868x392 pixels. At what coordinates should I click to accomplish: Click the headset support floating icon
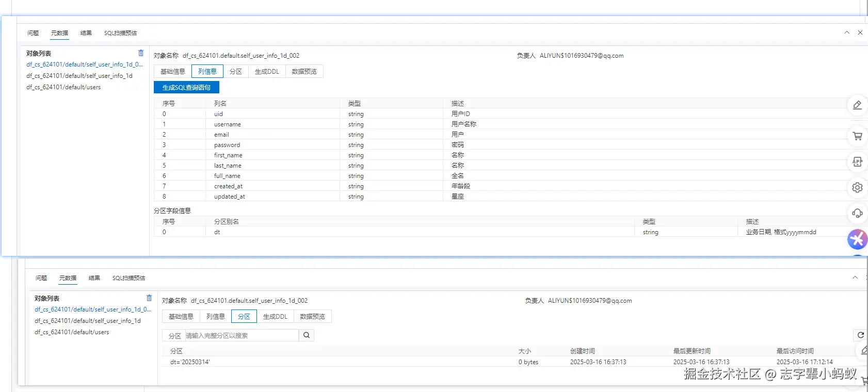coord(857,214)
